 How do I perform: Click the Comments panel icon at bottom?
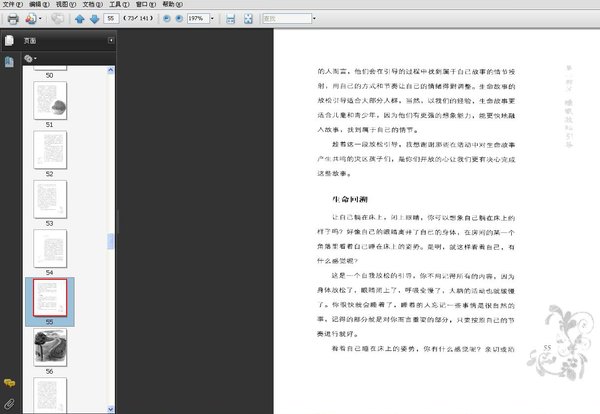click(x=9, y=383)
